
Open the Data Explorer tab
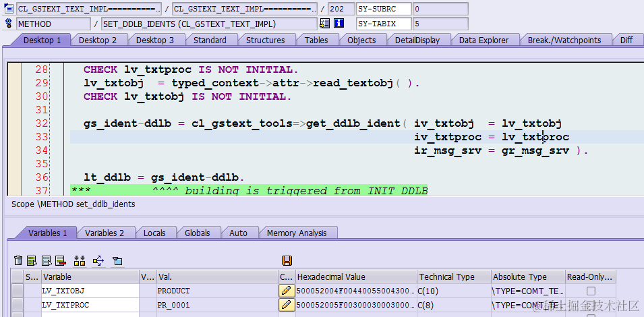click(x=484, y=40)
